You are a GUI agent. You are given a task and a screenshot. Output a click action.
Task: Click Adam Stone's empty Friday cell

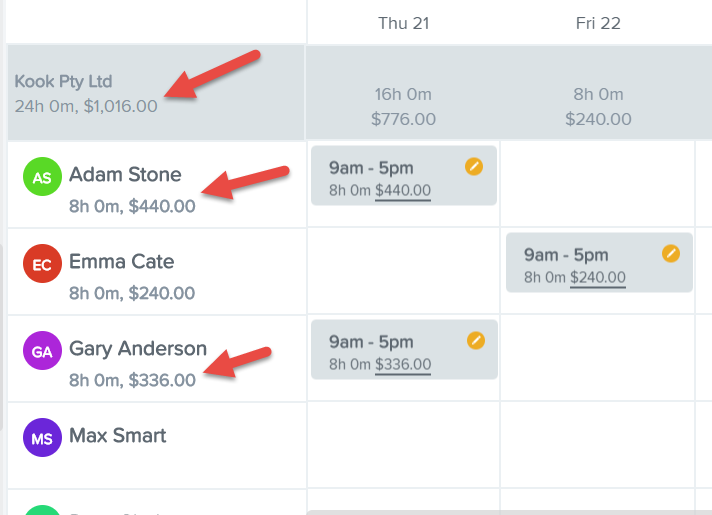coord(598,184)
